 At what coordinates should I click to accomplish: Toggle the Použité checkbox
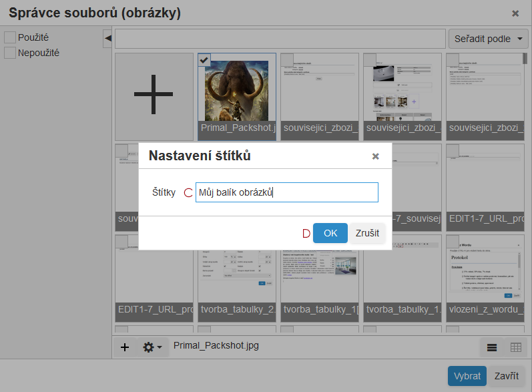tap(10, 37)
